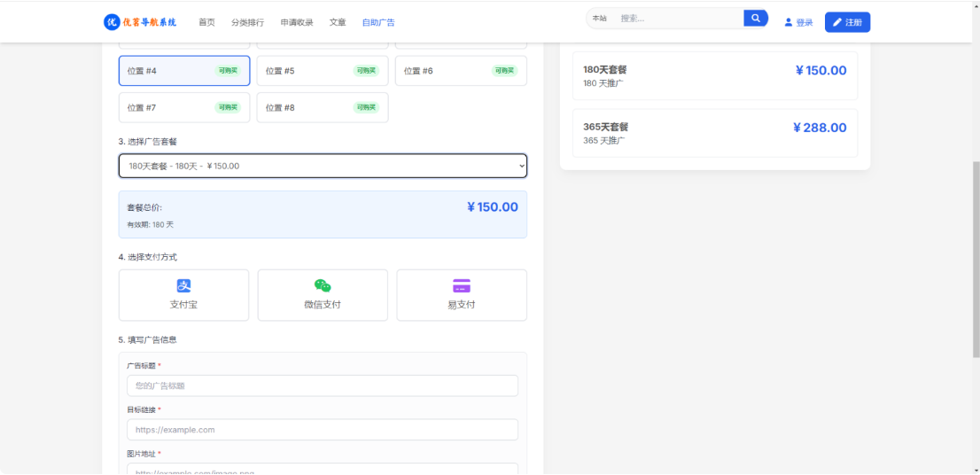Click the 4. 选择支付方式 heading

pyautogui.click(x=147, y=257)
